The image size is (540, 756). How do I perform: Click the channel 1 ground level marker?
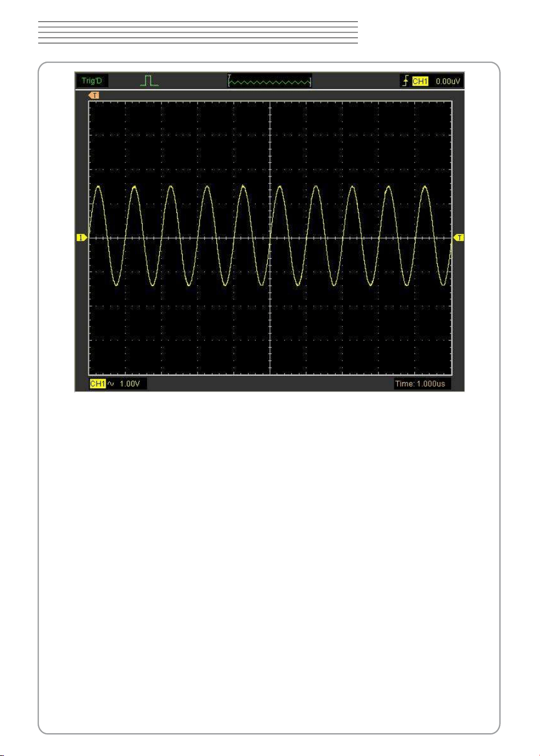tap(82, 238)
